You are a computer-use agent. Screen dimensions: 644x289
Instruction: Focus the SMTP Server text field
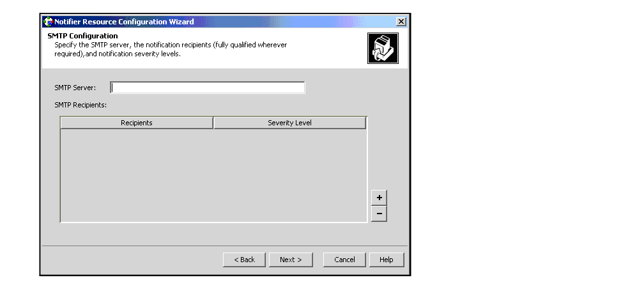[x=208, y=88]
